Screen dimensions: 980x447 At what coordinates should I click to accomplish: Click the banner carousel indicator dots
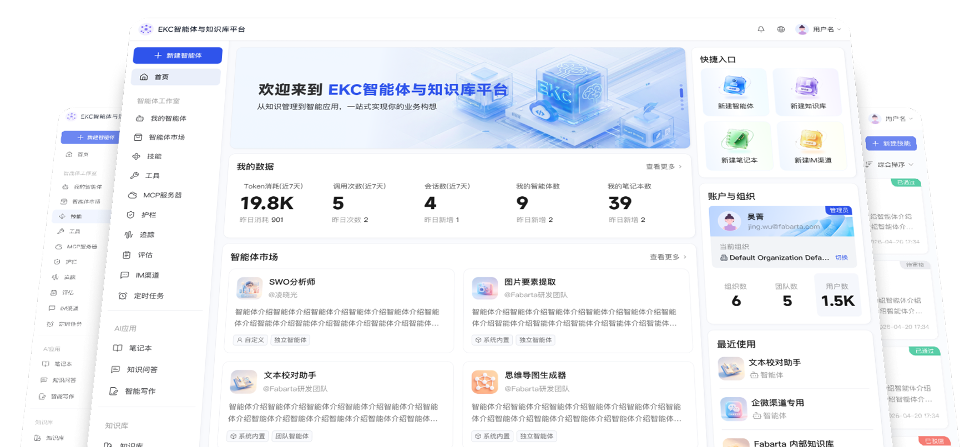coord(681,97)
